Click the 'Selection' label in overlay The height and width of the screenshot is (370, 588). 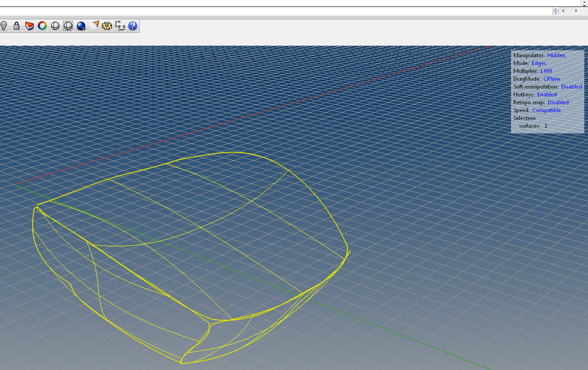tap(524, 118)
